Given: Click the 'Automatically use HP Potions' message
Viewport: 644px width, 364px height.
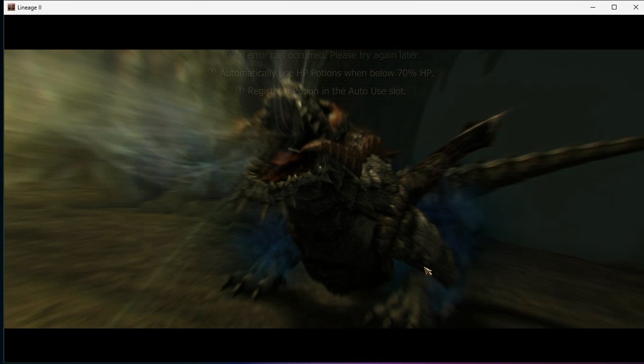Looking at the screenshot, I should pyautogui.click(x=327, y=73).
